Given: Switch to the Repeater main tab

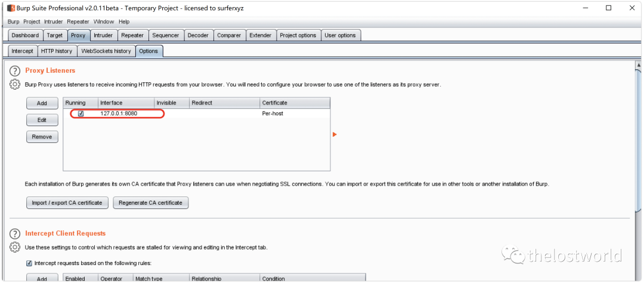Looking at the screenshot, I should pyautogui.click(x=132, y=35).
